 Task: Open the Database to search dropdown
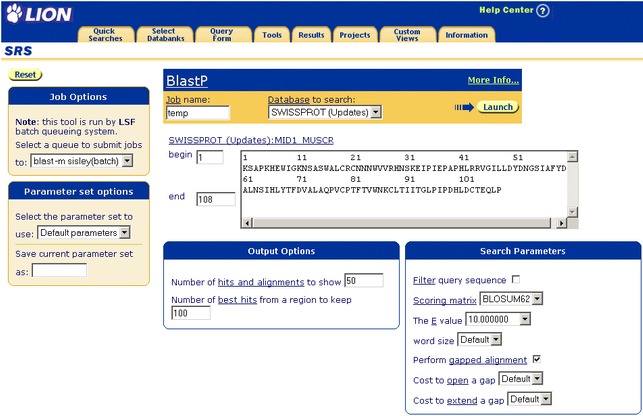coord(325,112)
